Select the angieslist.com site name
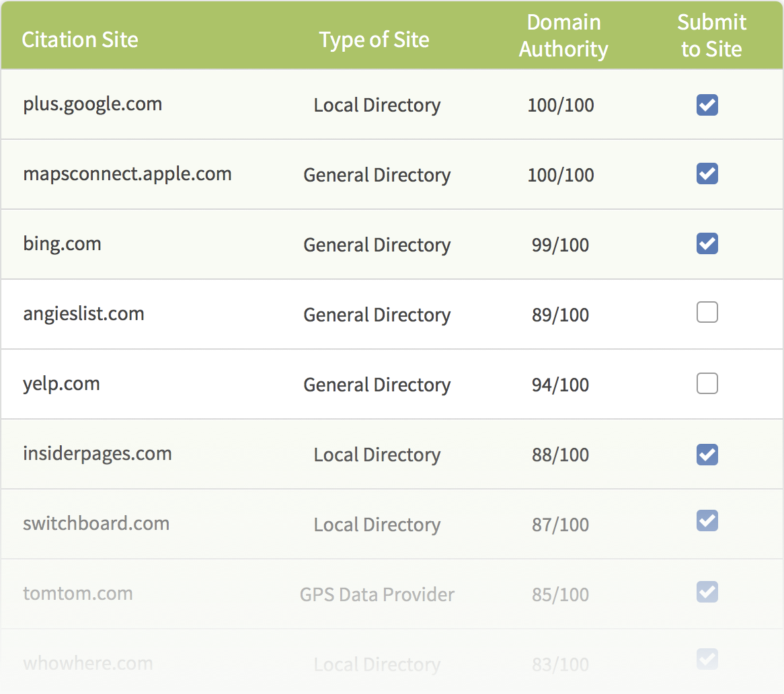Screen dimensions: 784x694 point(83,314)
